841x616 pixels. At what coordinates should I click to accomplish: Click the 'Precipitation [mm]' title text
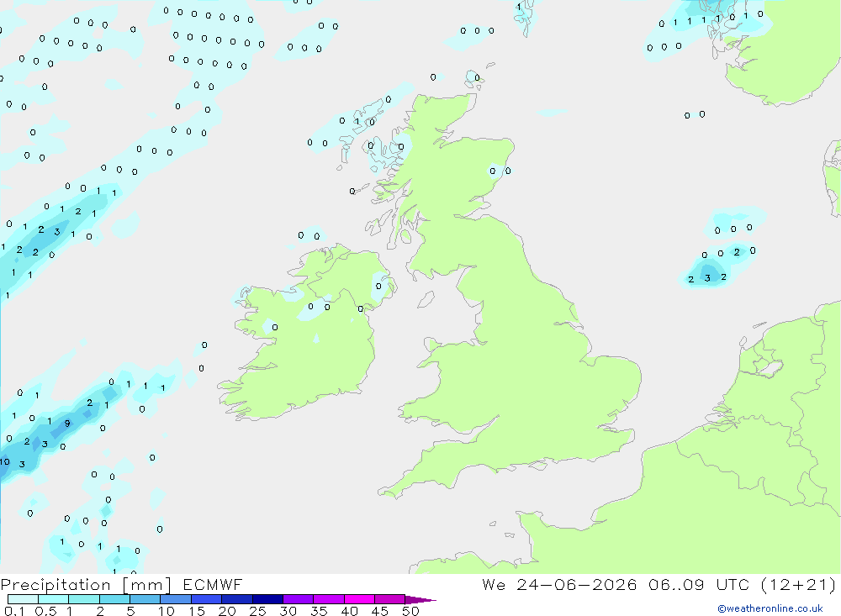pos(86,585)
